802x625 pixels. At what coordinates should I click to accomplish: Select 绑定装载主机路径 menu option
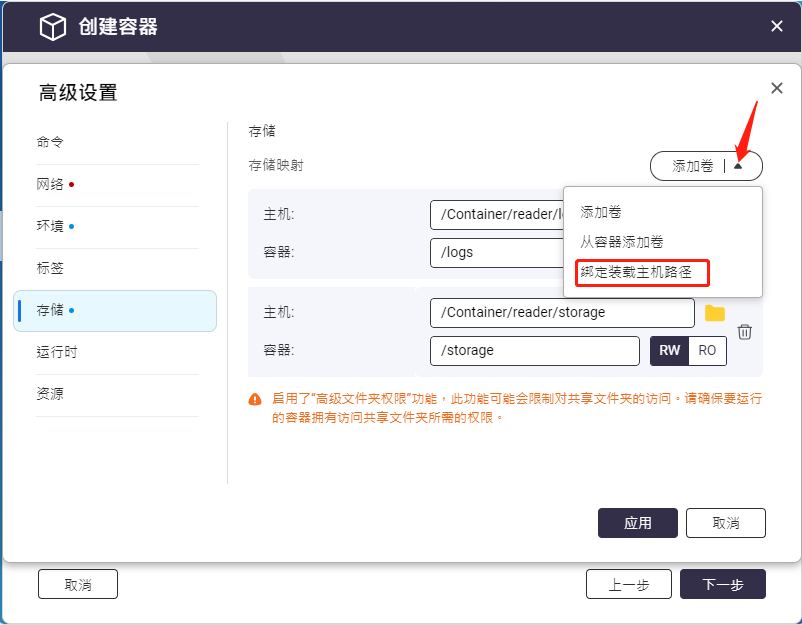coord(635,272)
